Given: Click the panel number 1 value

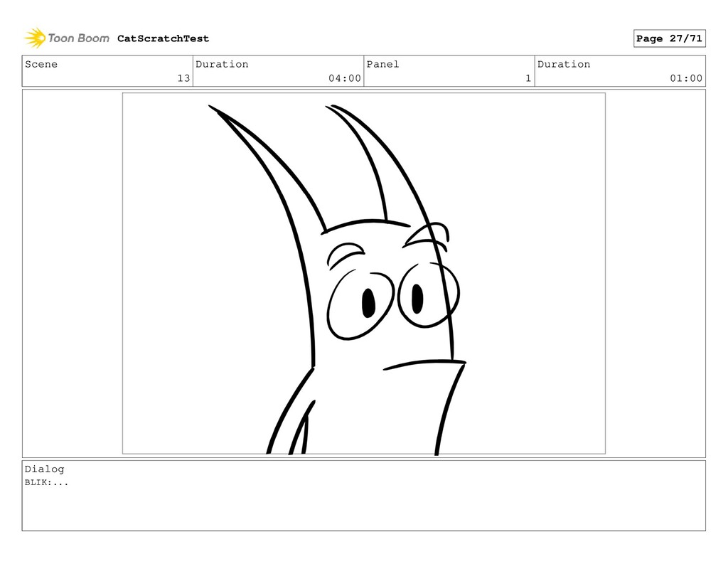Looking at the screenshot, I should (x=528, y=78).
